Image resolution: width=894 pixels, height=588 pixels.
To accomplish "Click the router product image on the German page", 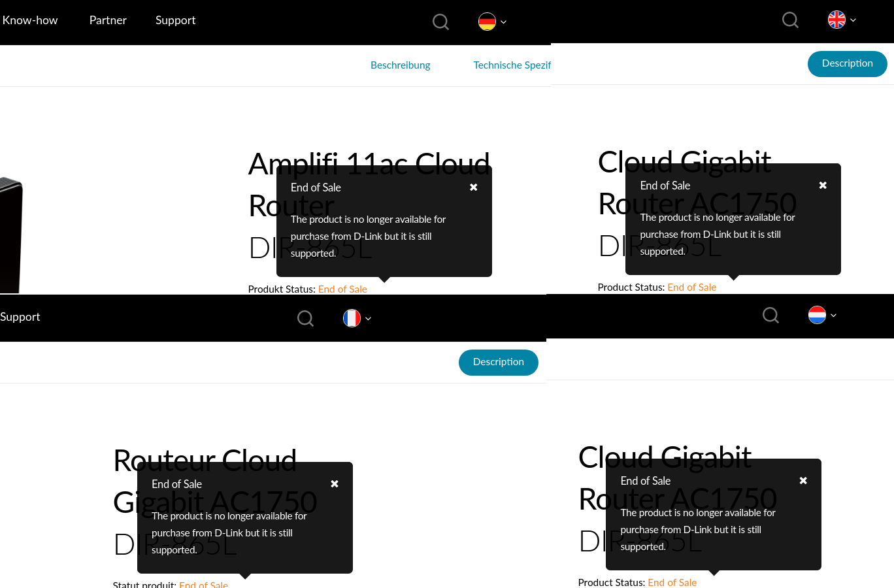I will 11,235.
